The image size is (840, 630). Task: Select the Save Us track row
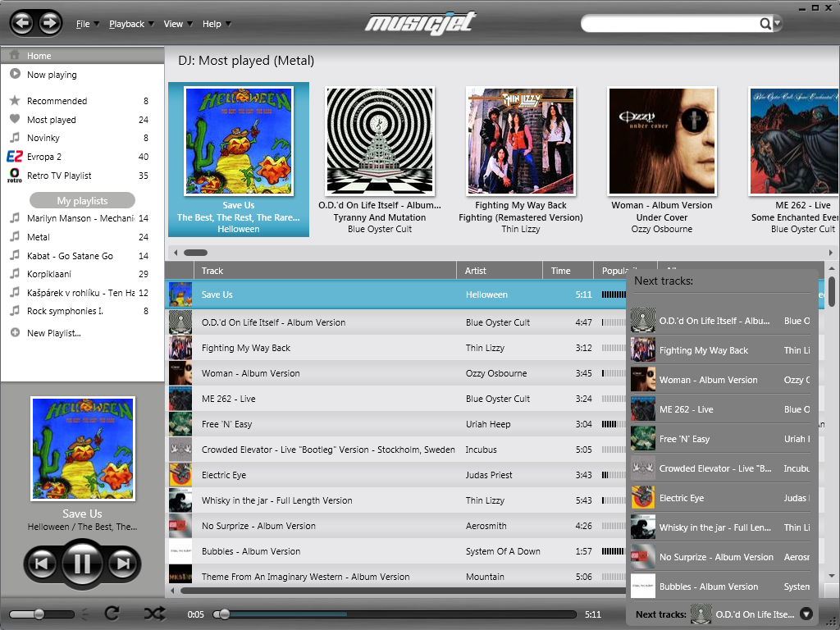pos(396,294)
